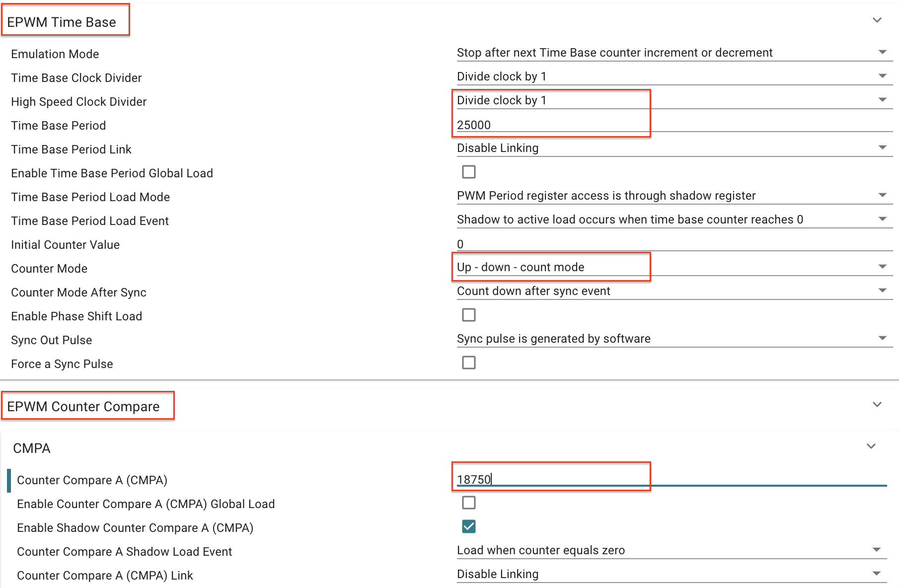
Task: Click the Initial Counter Value field
Action: coord(674,244)
